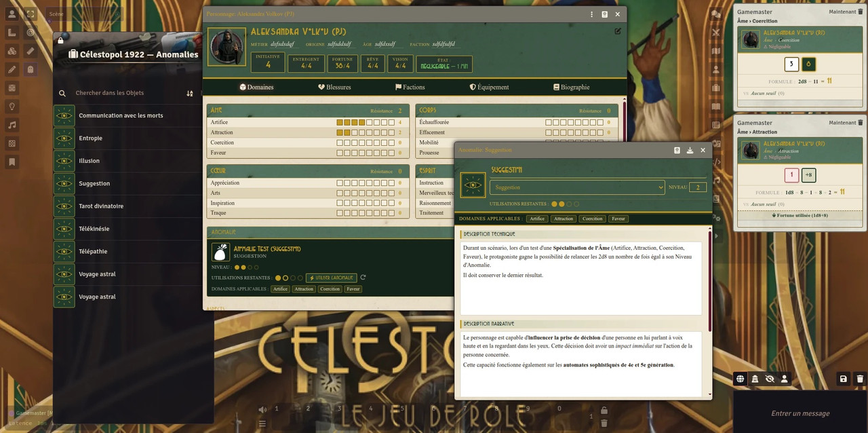The width and height of the screenshot is (868, 433).
Task: Click the Utiliser l'anomalie button
Action: point(331,278)
